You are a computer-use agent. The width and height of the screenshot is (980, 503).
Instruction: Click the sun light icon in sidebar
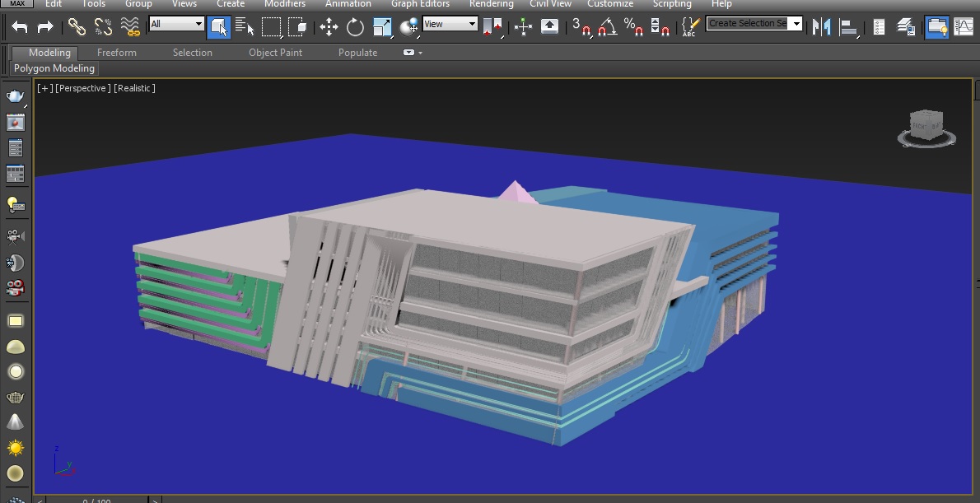16,448
